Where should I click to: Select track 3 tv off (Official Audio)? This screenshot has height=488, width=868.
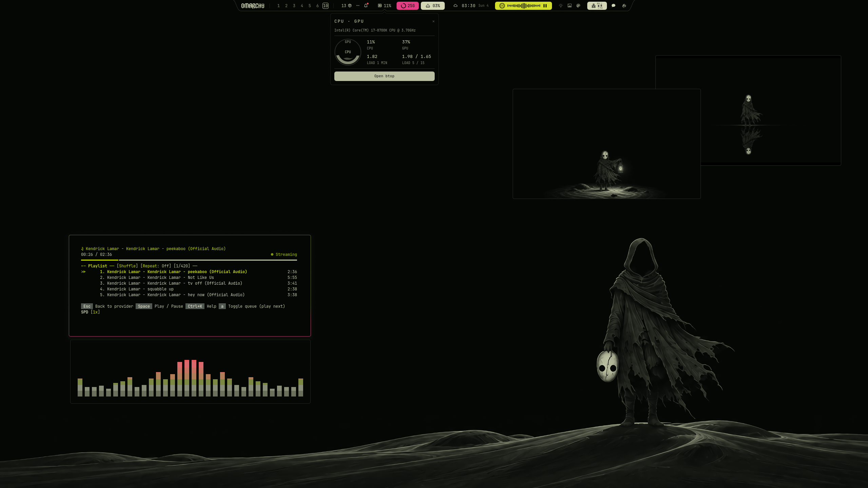click(189, 283)
